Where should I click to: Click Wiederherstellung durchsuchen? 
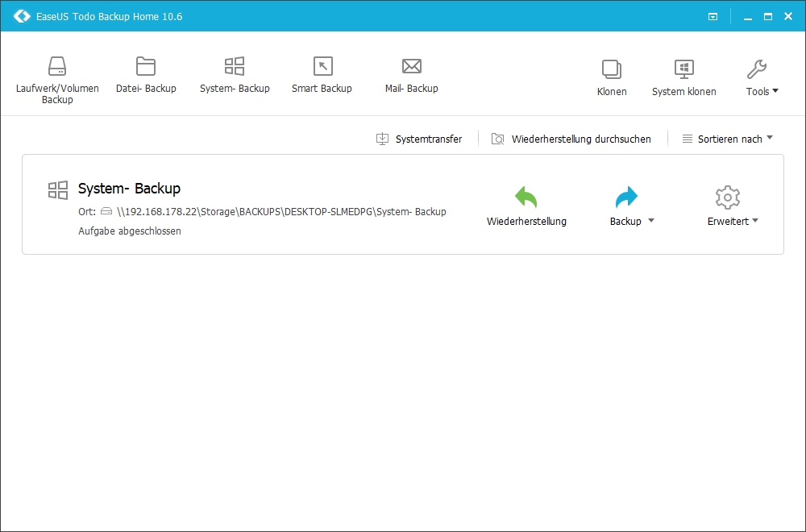(x=571, y=139)
